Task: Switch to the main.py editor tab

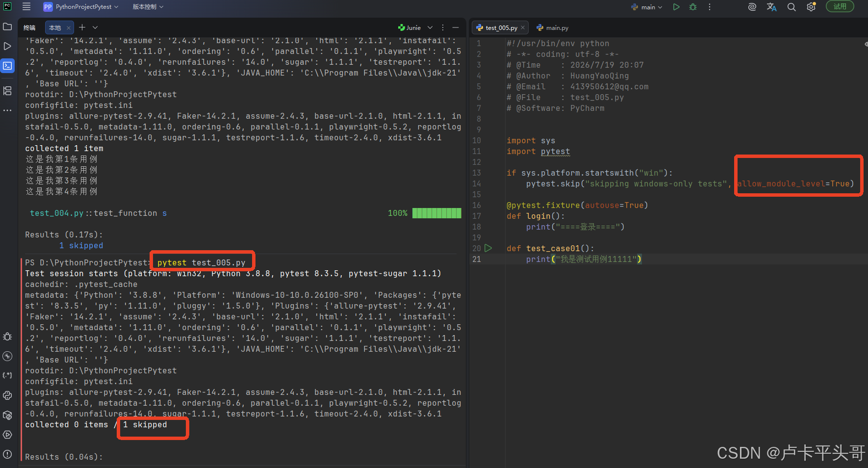Action: tap(552, 28)
